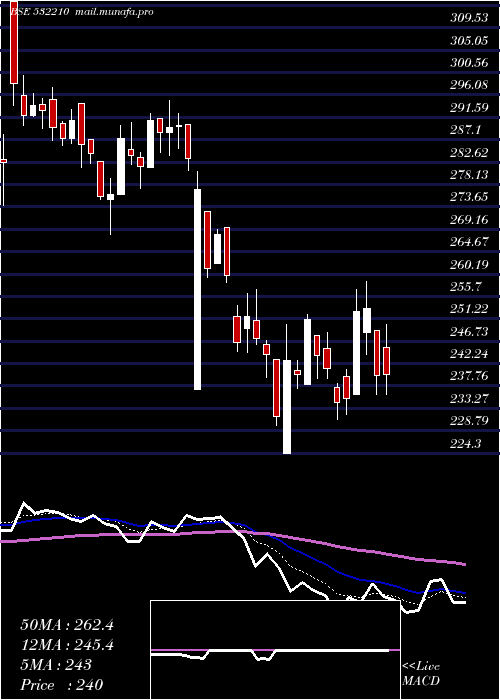Click the 251.22 price label

point(469,309)
